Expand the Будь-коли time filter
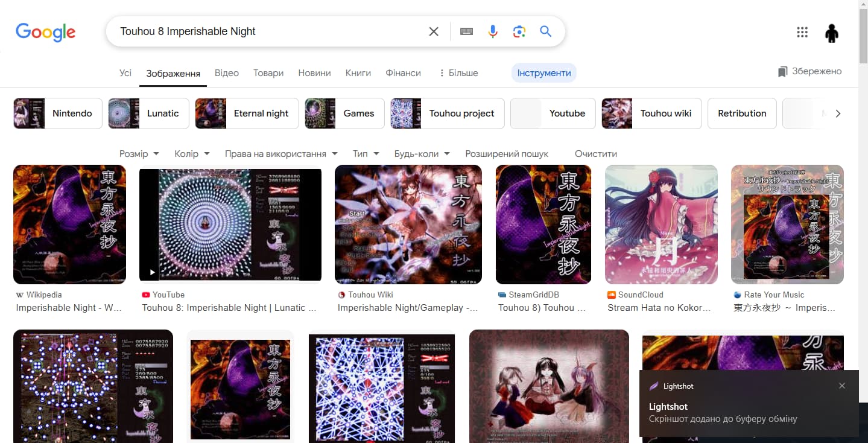The width and height of the screenshot is (868, 443). 422,154
